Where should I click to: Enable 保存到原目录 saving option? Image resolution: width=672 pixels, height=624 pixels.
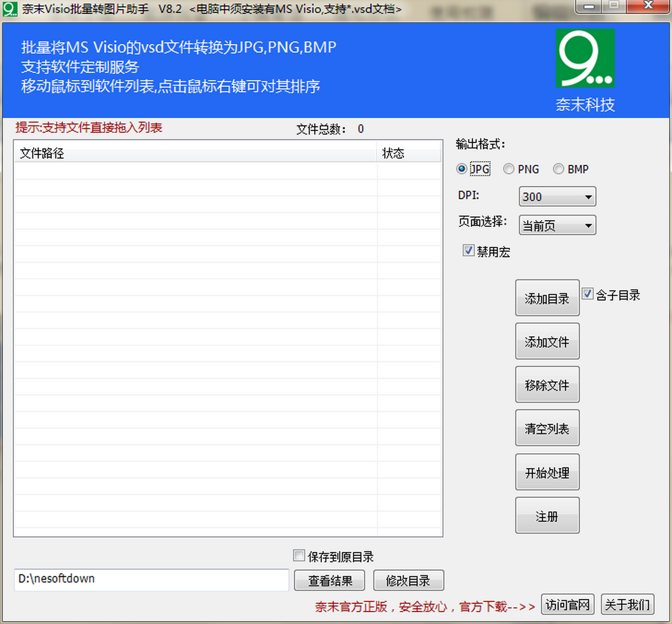299,555
